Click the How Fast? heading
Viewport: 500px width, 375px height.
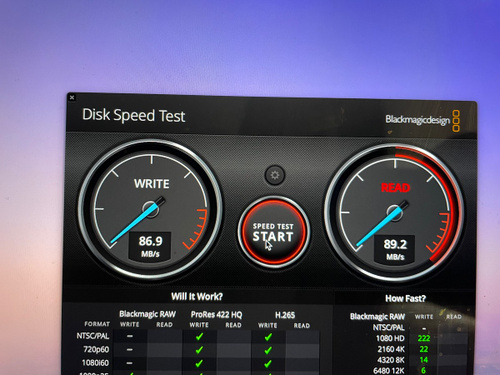405,298
